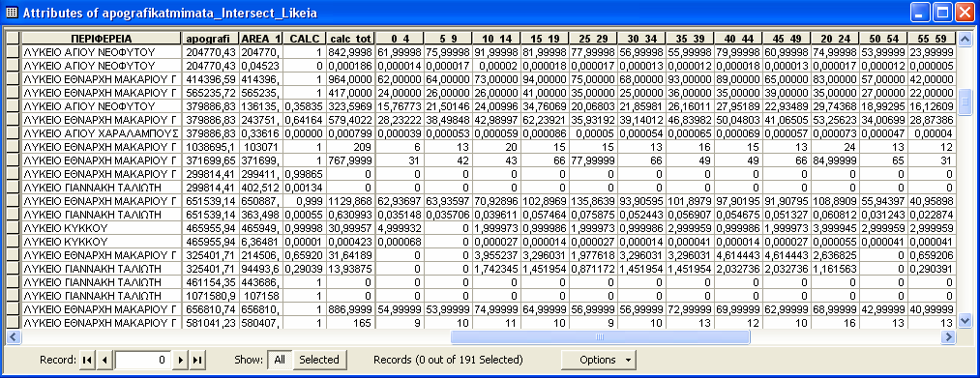Go to last record button
This screenshot has width=980, height=378.
(198, 360)
